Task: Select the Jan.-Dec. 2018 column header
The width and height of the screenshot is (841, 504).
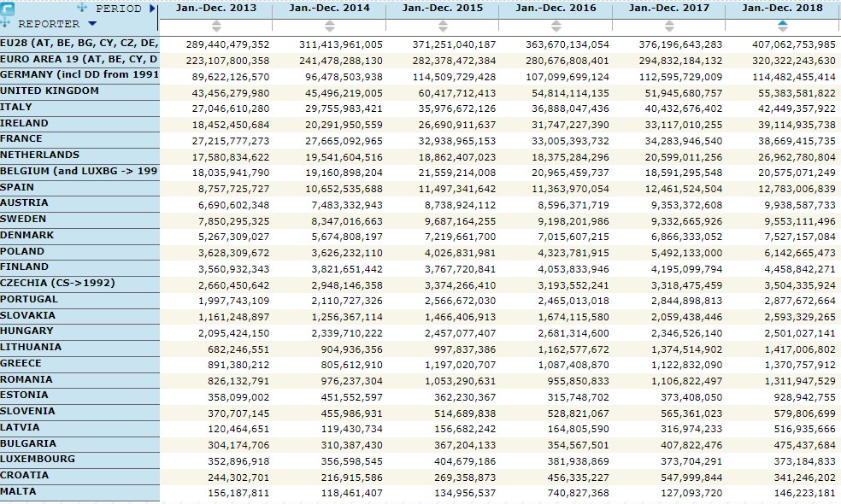Action: point(782,9)
